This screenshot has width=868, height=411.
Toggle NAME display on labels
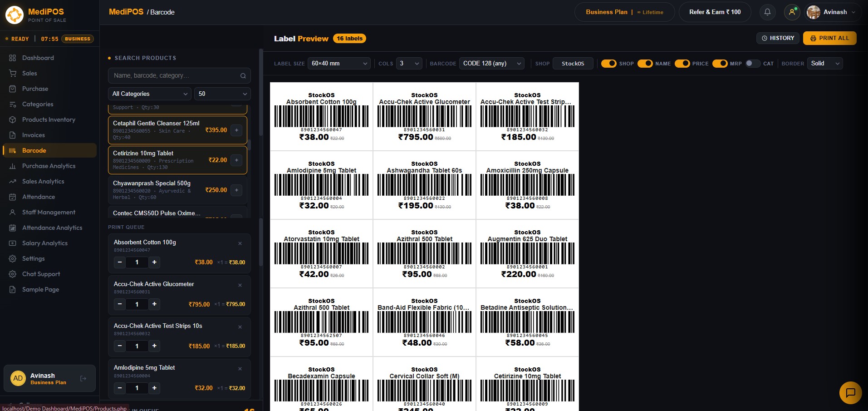[645, 64]
